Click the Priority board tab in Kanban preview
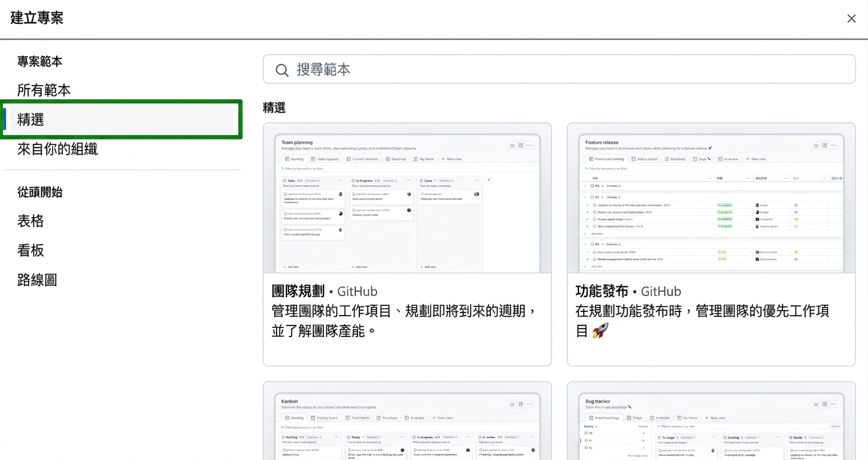 coord(324,418)
